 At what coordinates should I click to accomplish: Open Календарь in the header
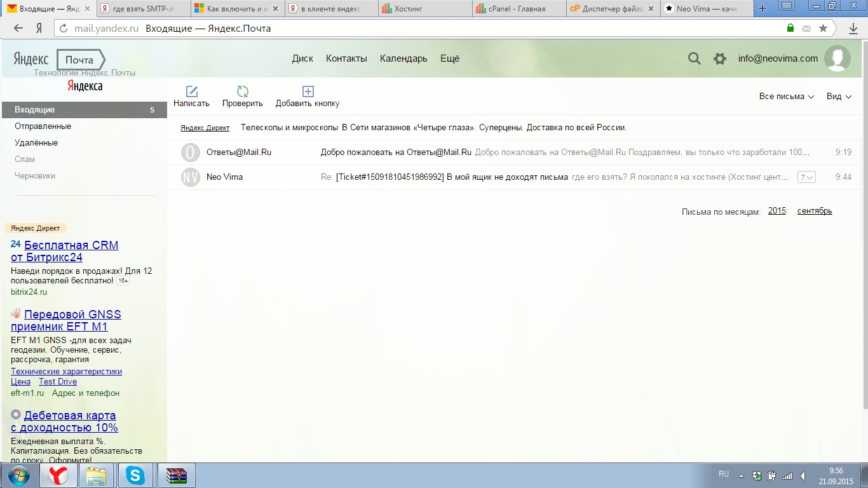pos(403,58)
